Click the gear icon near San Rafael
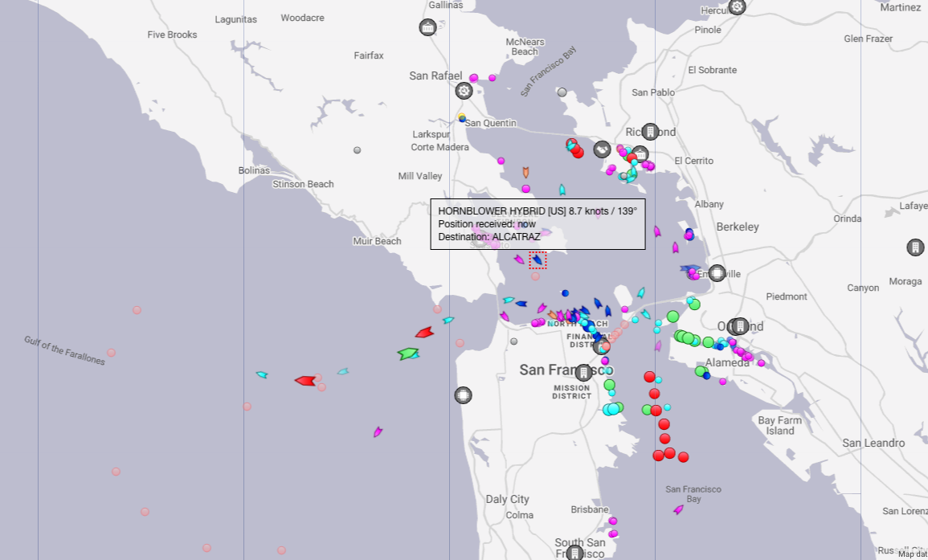Viewport: 928px width, 560px height. [464, 91]
